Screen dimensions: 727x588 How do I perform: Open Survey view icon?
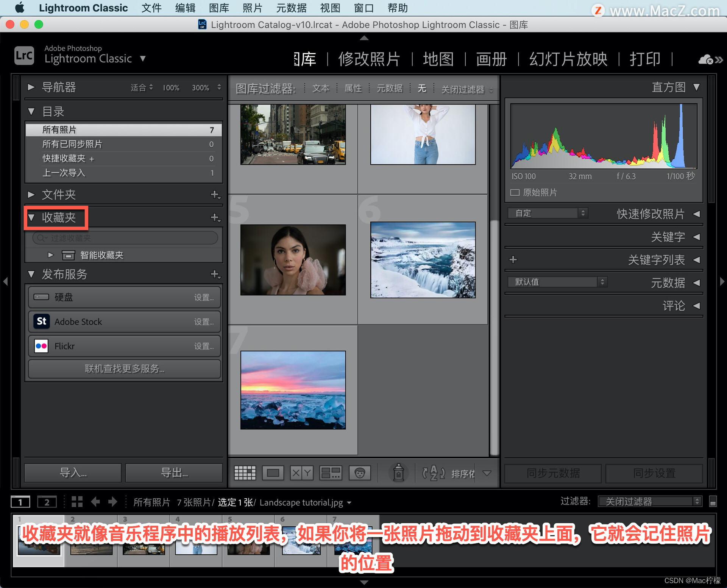pyautogui.click(x=330, y=473)
